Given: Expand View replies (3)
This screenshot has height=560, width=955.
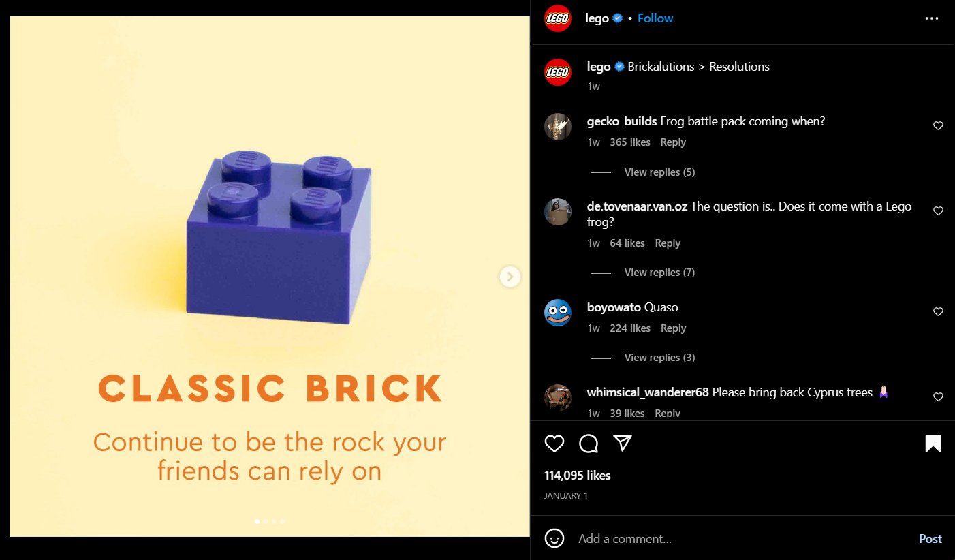Looking at the screenshot, I should (659, 358).
